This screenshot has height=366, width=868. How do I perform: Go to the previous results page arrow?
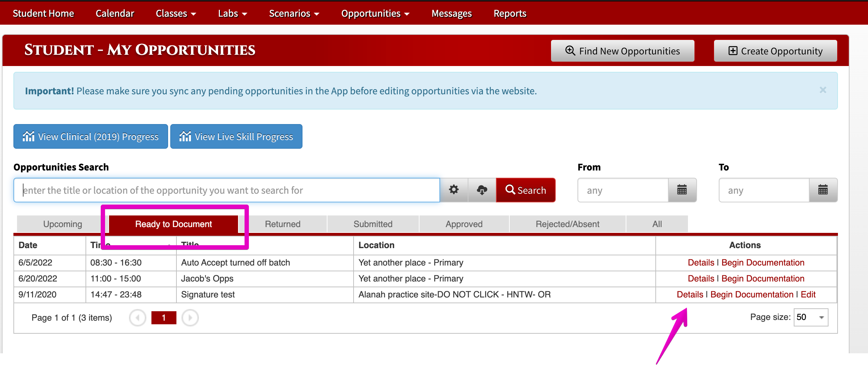coord(138,318)
